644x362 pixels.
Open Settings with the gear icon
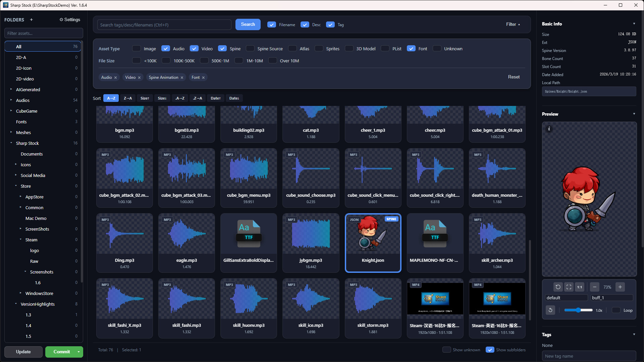(70, 20)
